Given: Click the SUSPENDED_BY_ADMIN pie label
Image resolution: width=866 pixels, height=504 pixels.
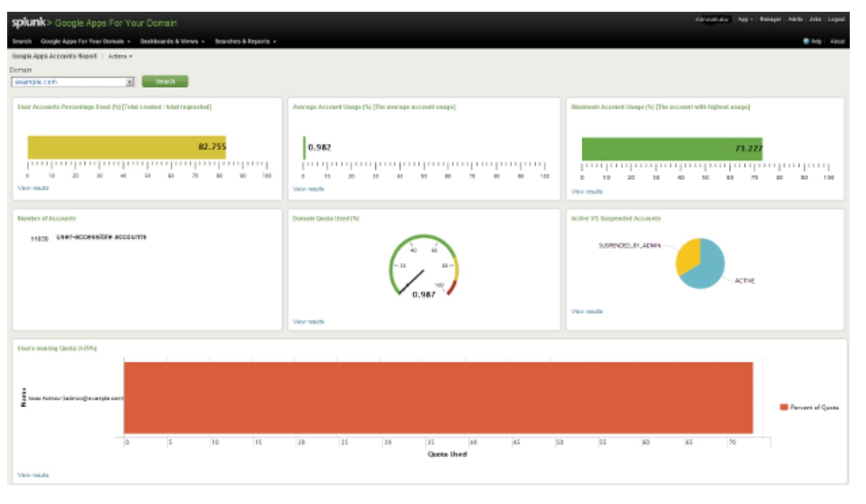Looking at the screenshot, I should pyautogui.click(x=630, y=246).
